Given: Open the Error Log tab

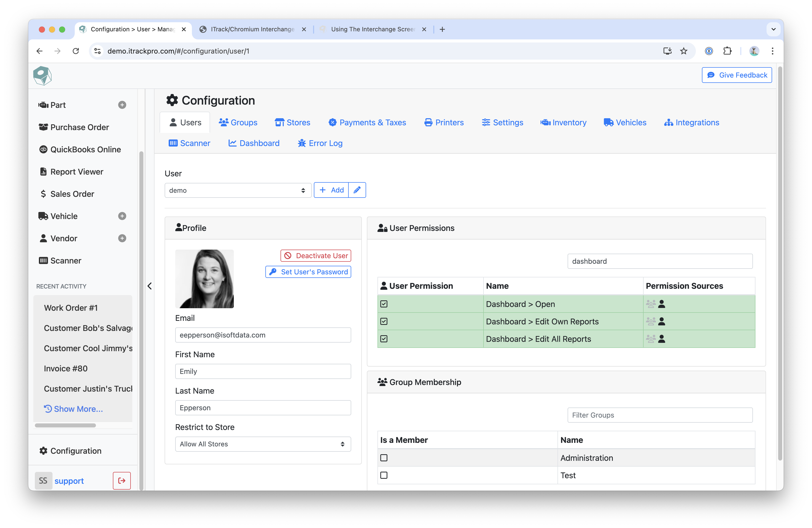Looking at the screenshot, I should point(320,143).
